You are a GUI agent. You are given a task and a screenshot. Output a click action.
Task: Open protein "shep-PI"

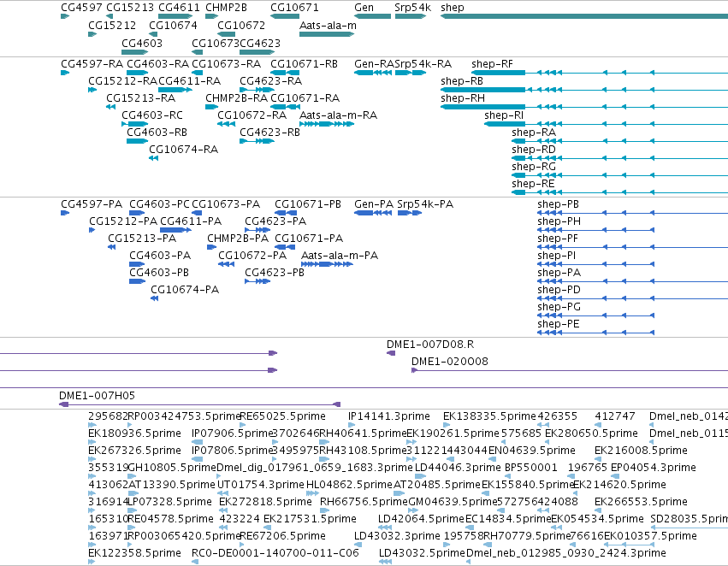pyautogui.click(x=556, y=256)
